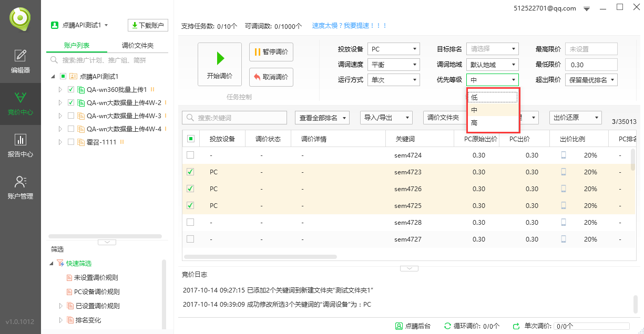Click 点睛后台 status bar link
644x334 pixels.
[x=413, y=326]
